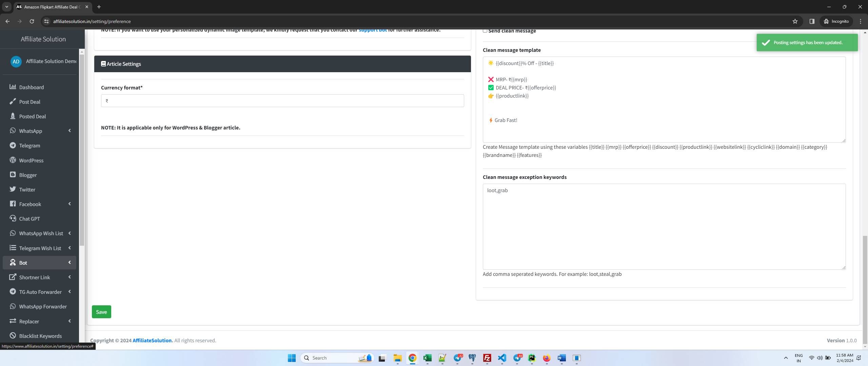868x366 pixels.
Task: Select the WordPress sidebar icon
Action: 13,160
